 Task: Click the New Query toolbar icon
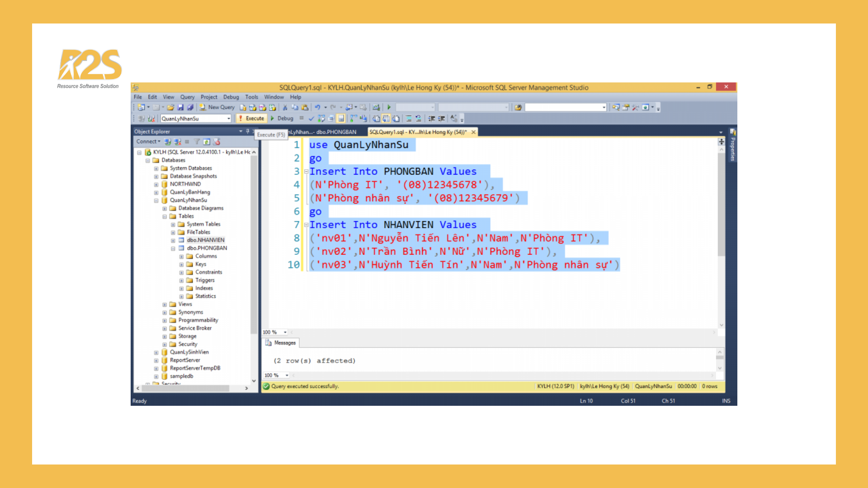pos(203,107)
